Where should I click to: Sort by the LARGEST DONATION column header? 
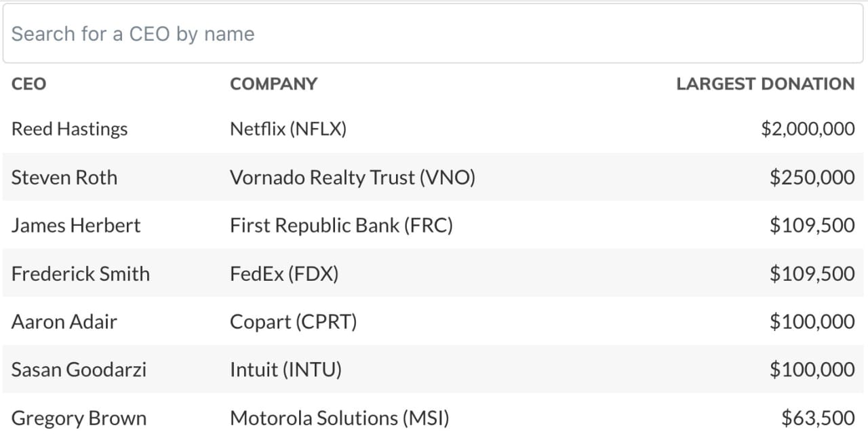click(x=766, y=84)
